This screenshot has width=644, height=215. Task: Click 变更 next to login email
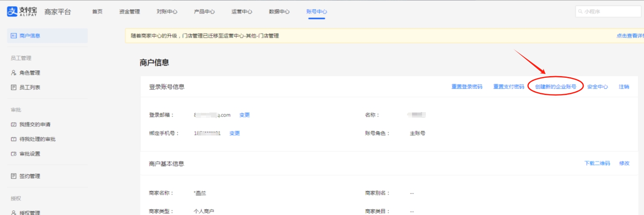coord(245,115)
